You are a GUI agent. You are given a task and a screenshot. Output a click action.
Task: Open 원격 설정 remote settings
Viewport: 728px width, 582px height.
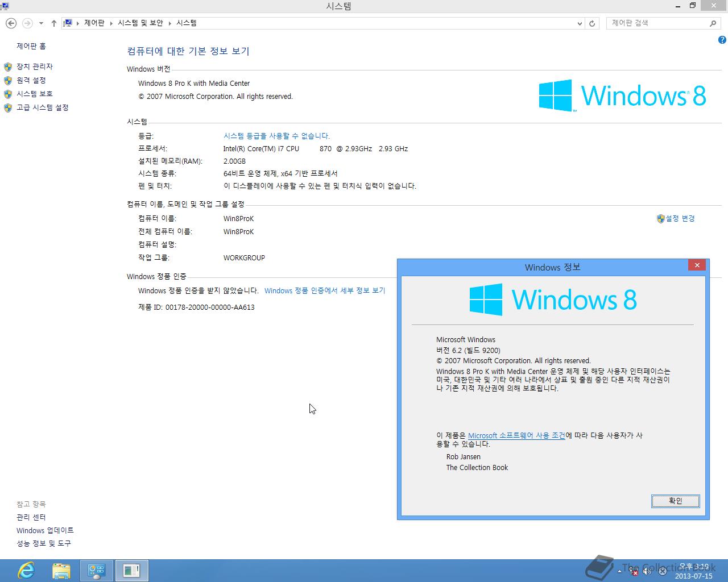[x=31, y=80]
